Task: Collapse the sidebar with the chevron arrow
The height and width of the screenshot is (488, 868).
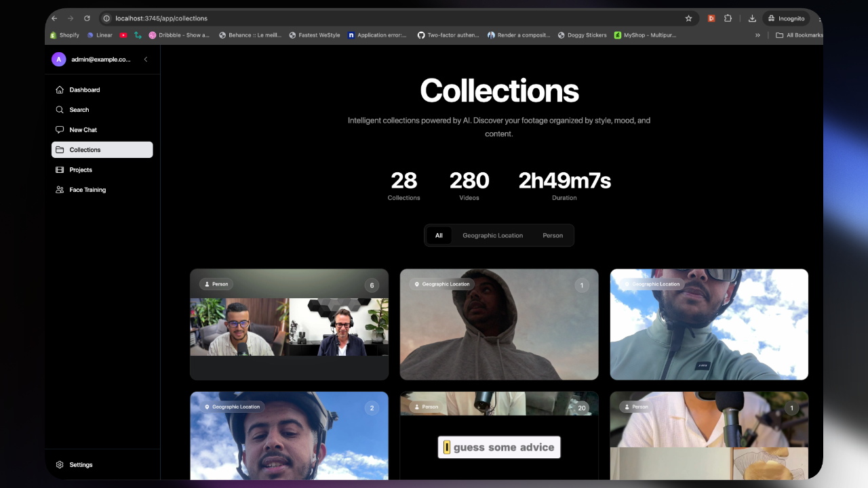Action: point(145,60)
